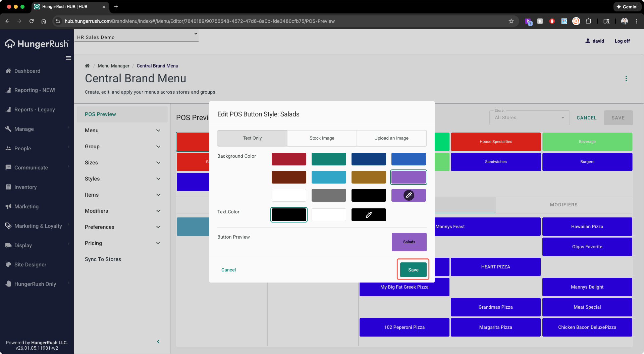Navigate to Menu Manager breadcrumb
Image resolution: width=644 pixels, height=354 pixels.
tap(113, 65)
